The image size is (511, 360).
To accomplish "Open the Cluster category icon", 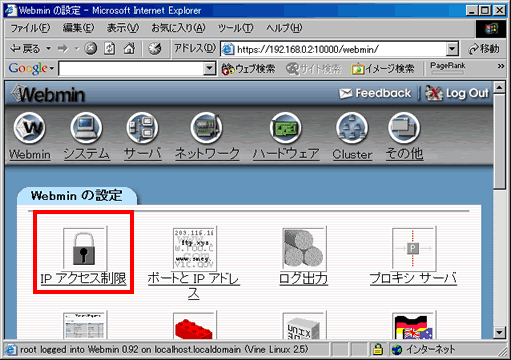I will pos(352,128).
